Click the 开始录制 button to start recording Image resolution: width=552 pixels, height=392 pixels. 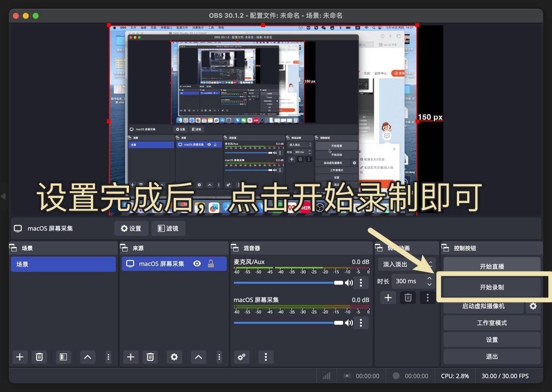(492, 287)
